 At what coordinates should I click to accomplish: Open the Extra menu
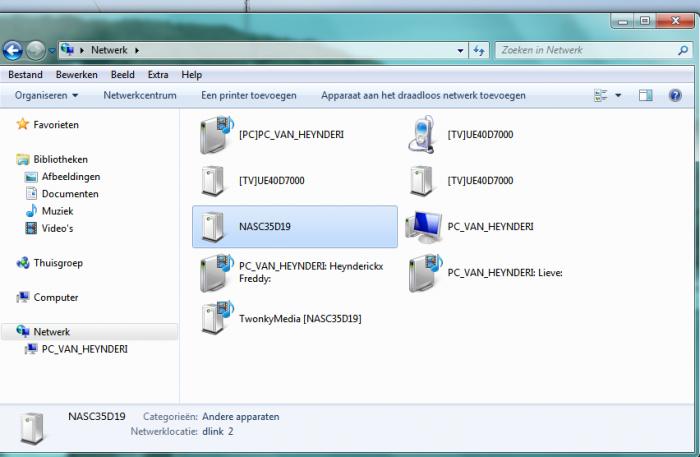click(x=158, y=75)
